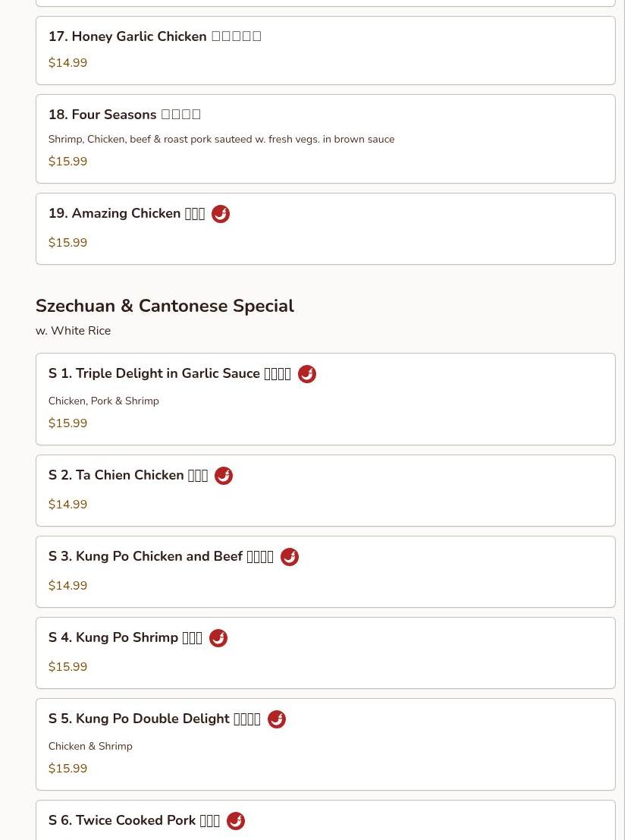Click spicy icon next to Amazing Chicken

click(x=221, y=214)
